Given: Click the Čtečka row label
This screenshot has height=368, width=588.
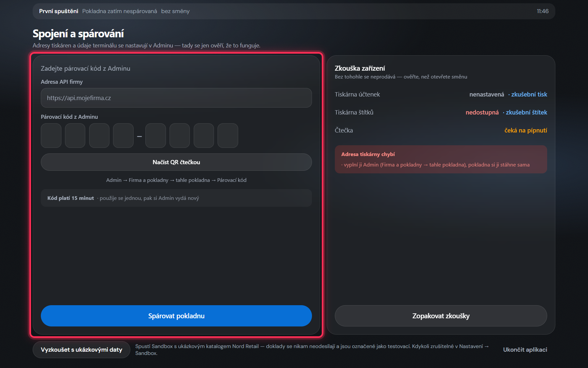Looking at the screenshot, I should (344, 130).
